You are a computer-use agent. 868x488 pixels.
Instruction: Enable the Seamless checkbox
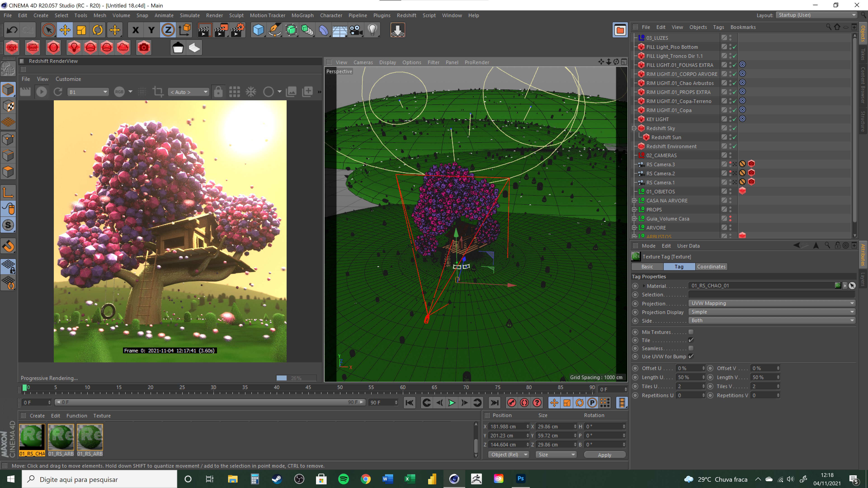[x=691, y=348]
